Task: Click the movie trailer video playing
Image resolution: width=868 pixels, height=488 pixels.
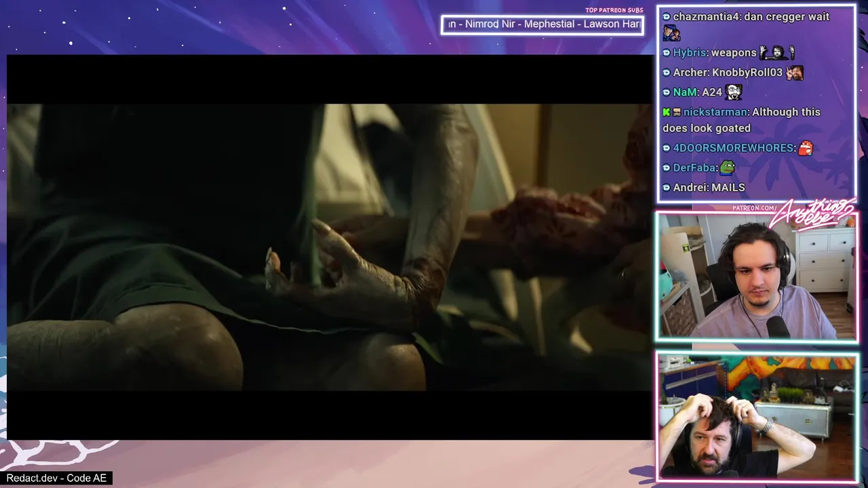Action: click(x=330, y=247)
